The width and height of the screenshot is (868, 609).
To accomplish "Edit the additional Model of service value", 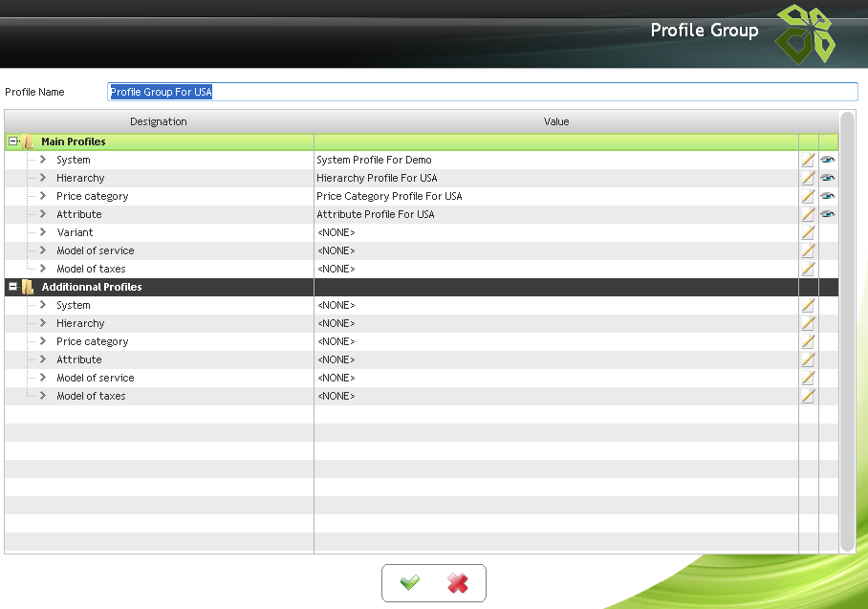I will pos(808,378).
